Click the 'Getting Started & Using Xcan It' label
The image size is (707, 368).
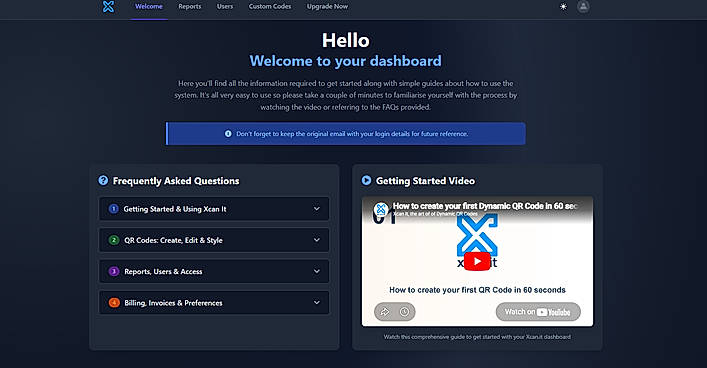tap(175, 209)
